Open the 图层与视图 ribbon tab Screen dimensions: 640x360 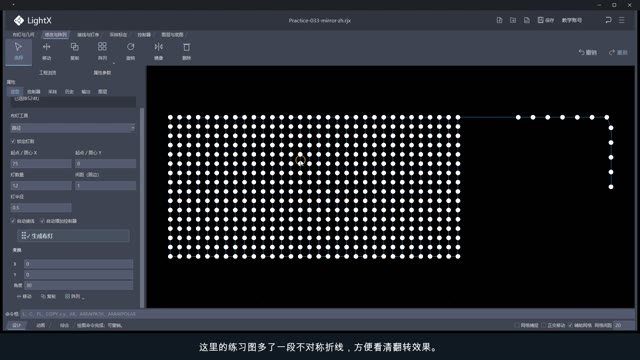[x=172, y=35]
